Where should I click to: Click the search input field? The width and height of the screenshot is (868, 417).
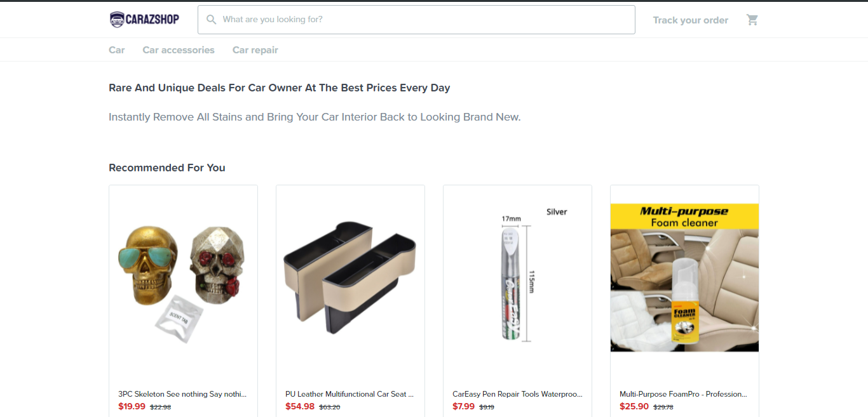pos(419,20)
